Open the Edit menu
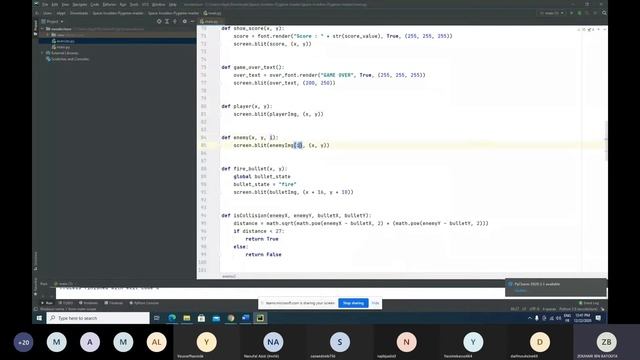Viewport: 640px width, 360px height. click(55, 4)
